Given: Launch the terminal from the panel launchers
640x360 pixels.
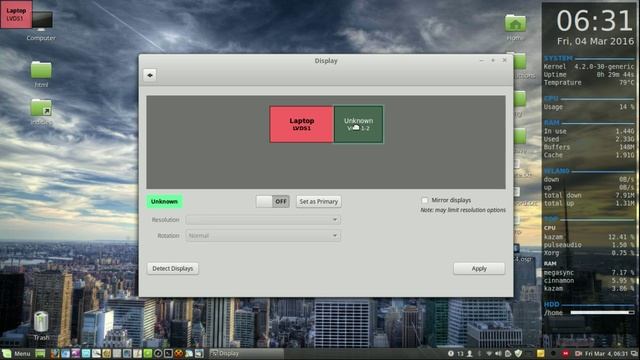Looking at the screenshot, I should [x=168, y=353].
